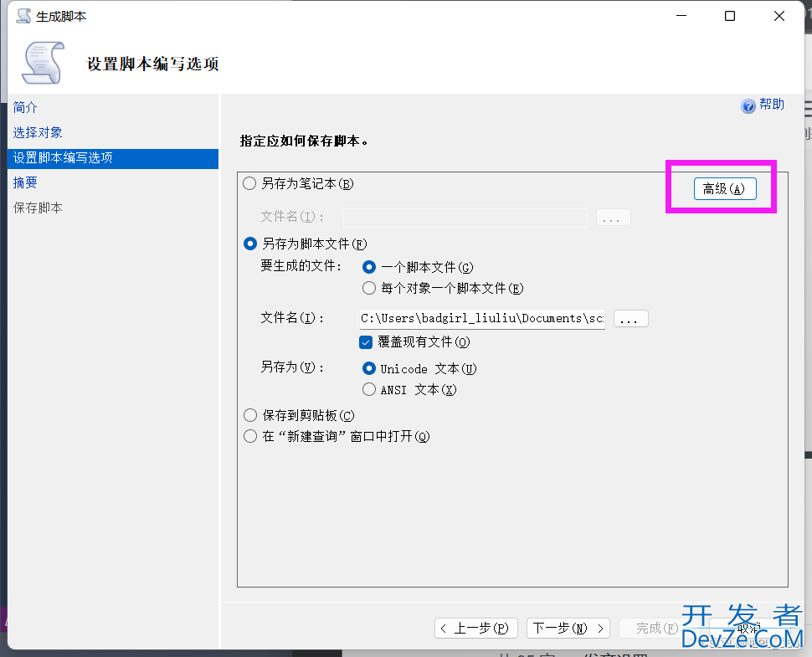Image resolution: width=812 pixels, height=657 pixels.
Task: Click the 另存为(V) label
Action: (x=293, y=367)
